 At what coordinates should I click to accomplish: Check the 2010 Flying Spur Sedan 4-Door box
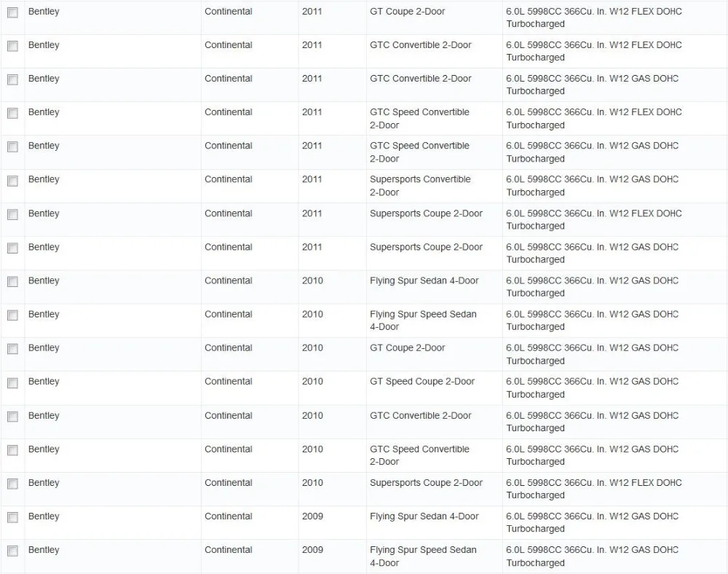click(12, 281)
